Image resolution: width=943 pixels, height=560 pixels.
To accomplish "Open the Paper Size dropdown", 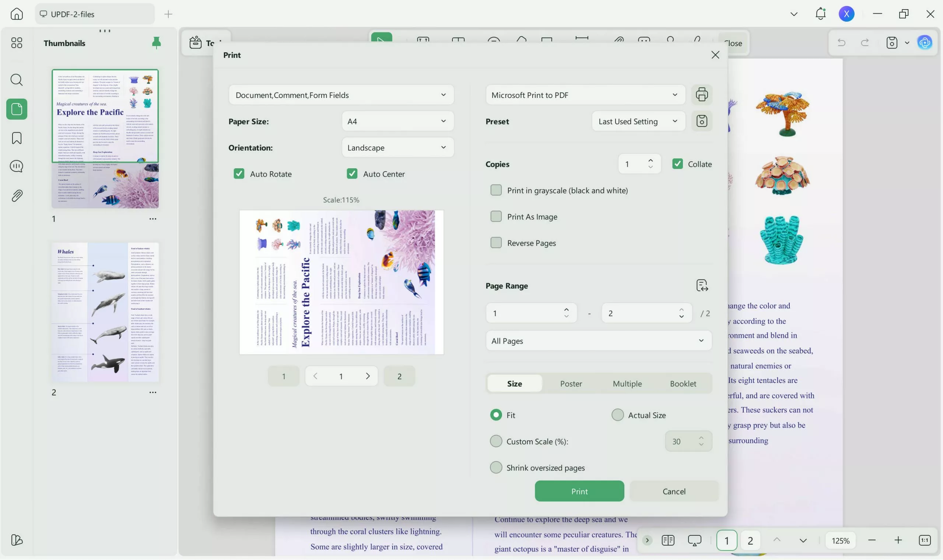I will coord(397,121).
